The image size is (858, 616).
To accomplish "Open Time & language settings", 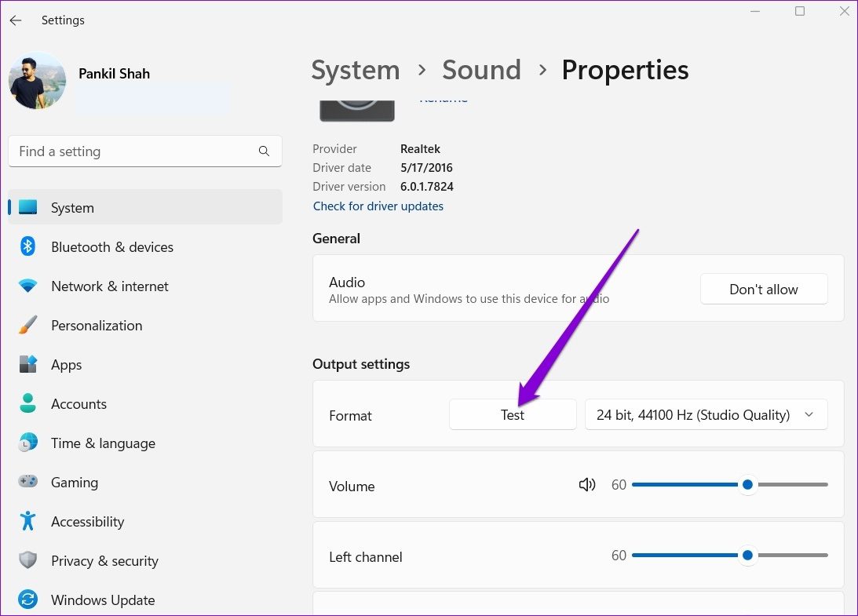I will [103, 443].
